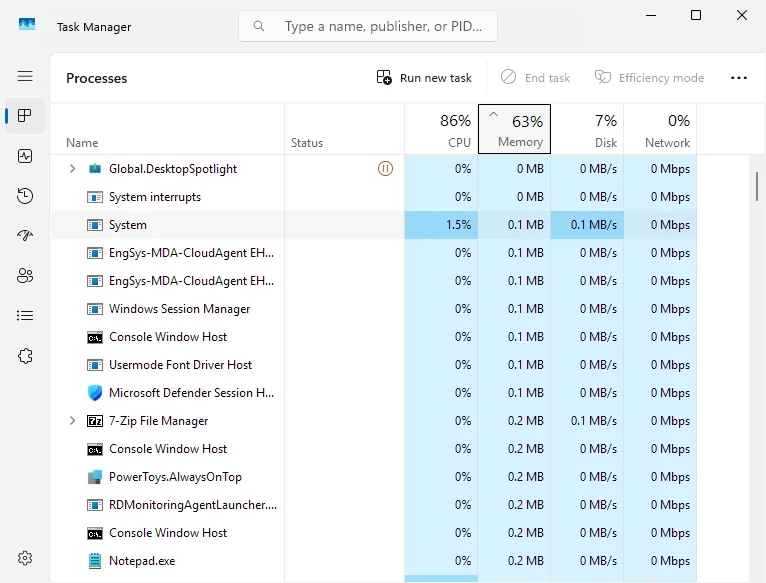Image resolution: width=766 pixels, height=583 pixels.
Task: Expand the Global.DesktopSpotlight process group
Action: pyautogui.click(x=72, y=169)
